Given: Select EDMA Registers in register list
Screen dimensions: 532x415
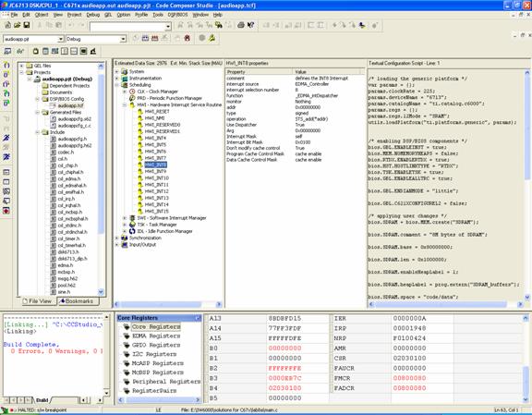Looking at the screenshot, I should 156,336.
